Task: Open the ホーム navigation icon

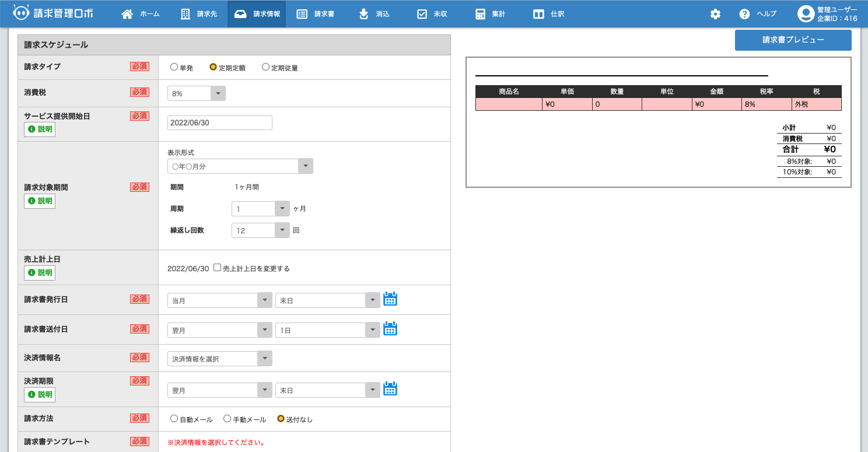Action: (x=128, y=13)
